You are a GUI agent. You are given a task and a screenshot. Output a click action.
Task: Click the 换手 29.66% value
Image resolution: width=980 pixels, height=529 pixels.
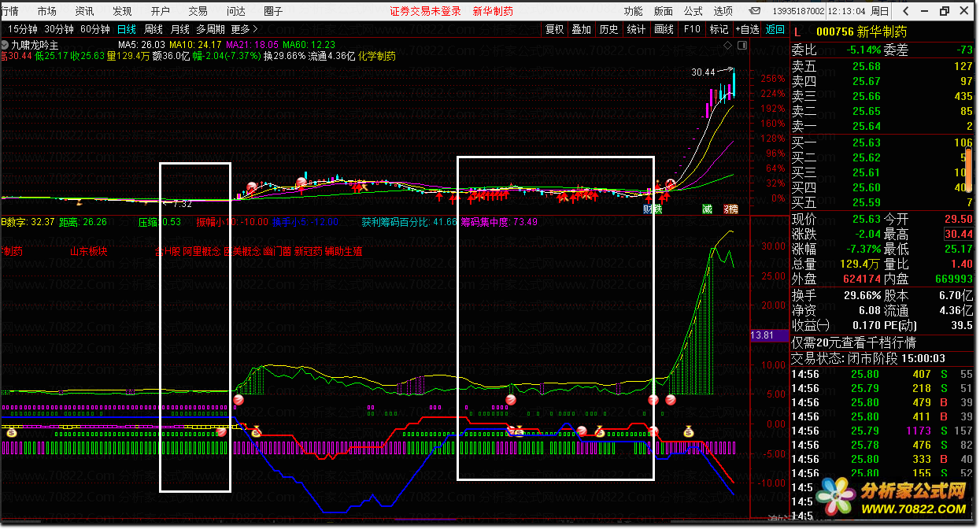point(864,296)
